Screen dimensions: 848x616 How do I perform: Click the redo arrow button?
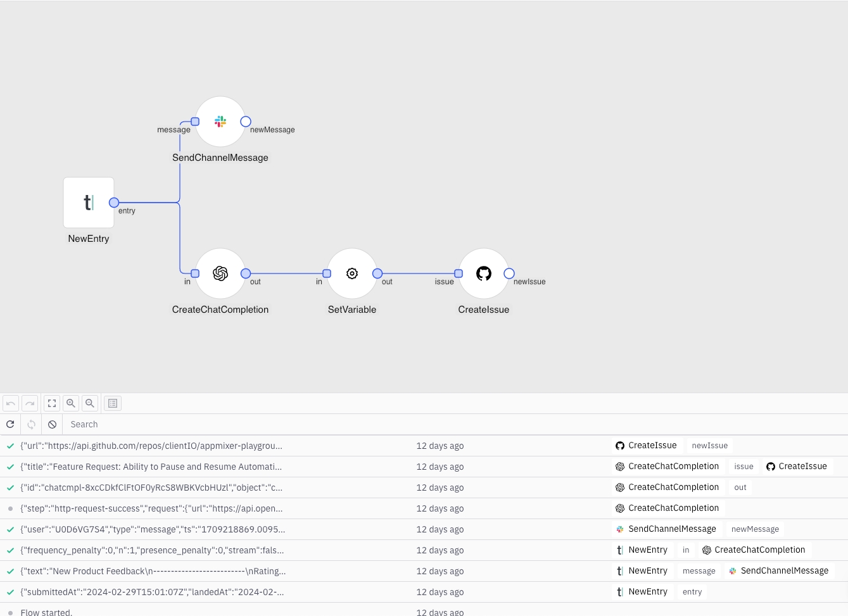[x=30, y=403]
